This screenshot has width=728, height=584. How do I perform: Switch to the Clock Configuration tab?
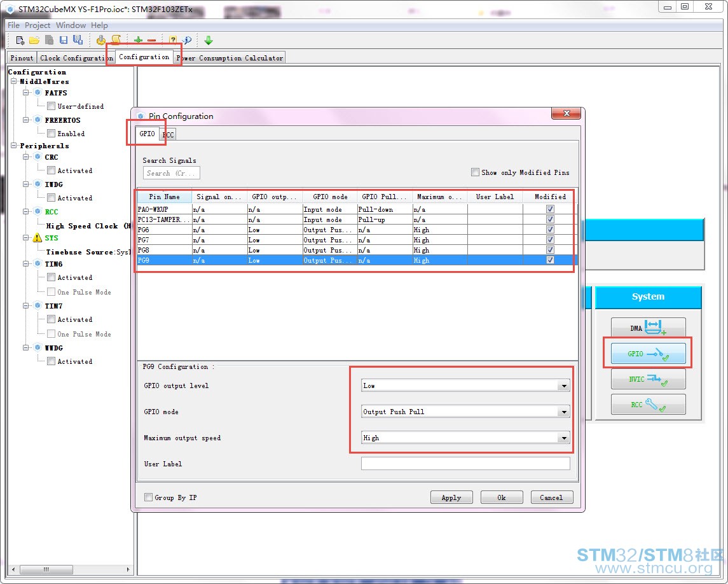pyautogui.click(x=76, y=58)
